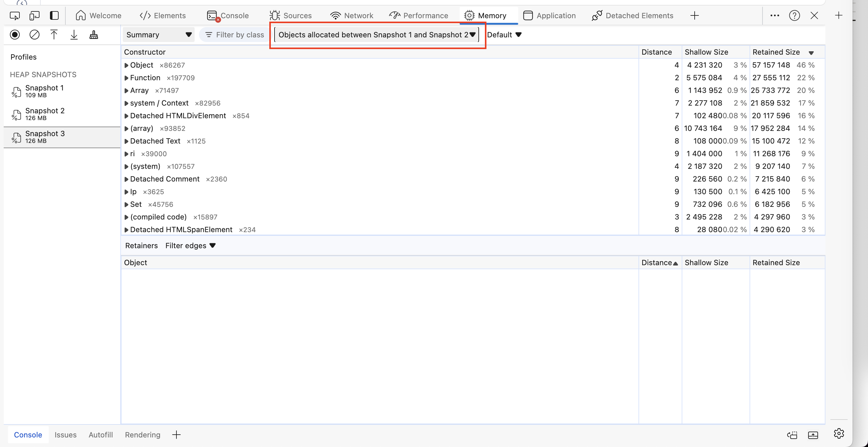
Task: Collect garbage with the brush icon
Action: coord(94,34)
